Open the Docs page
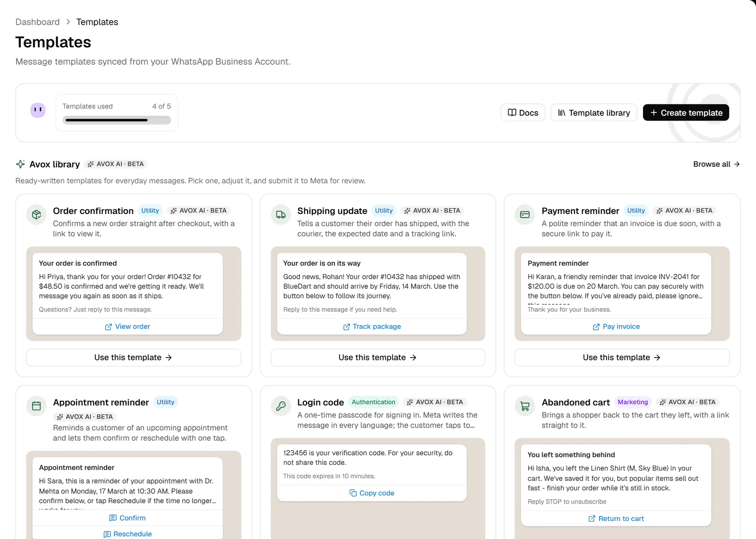The height and width of the screenshot is (539, 756). (x=523, y=112)
